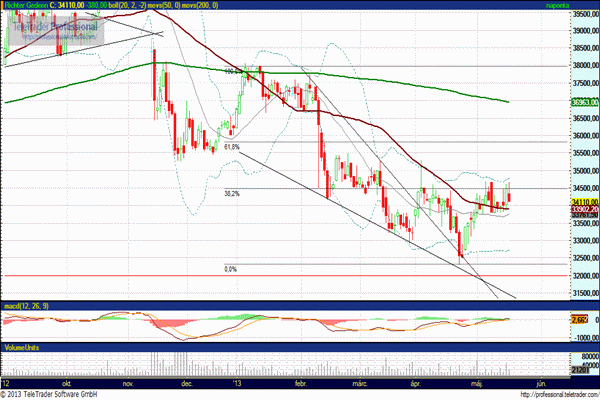Image resolution: width=600 pixels, height=400 pixels.
Task: Click the 'ápr.' month on time axis
Action: (416, 383)
